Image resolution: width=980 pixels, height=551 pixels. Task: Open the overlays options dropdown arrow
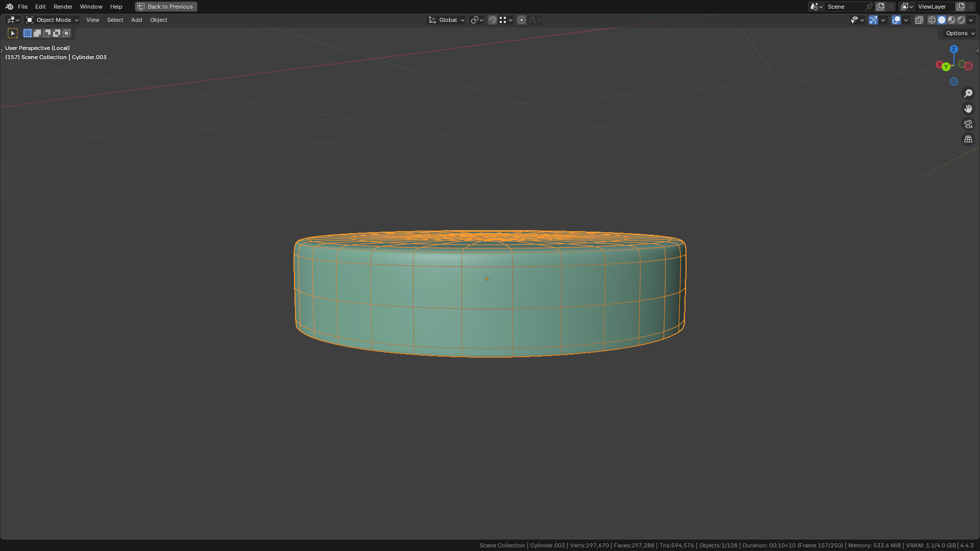(906, 20)
